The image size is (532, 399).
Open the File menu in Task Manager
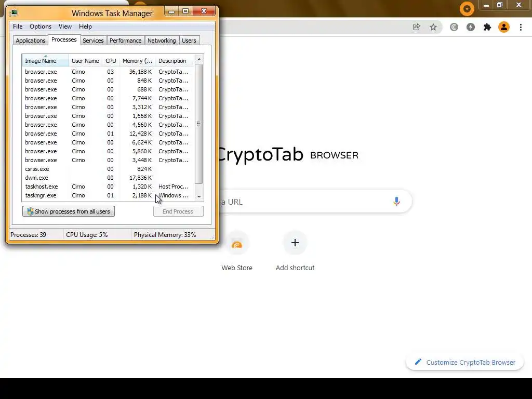click(x=18, y=26)
